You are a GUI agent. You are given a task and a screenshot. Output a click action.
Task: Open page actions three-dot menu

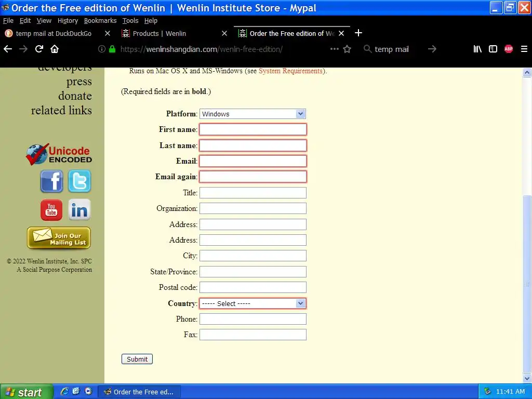click(335, 49)
